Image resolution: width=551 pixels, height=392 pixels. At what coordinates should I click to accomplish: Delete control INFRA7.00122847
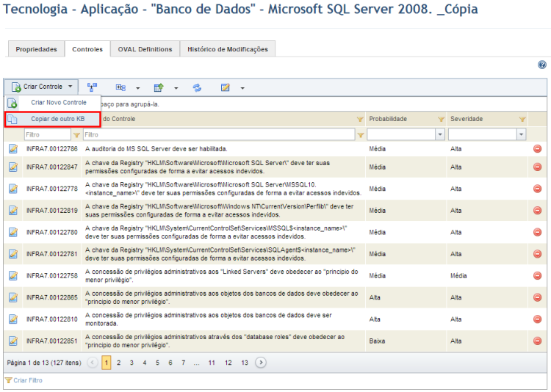coord(537,167)
